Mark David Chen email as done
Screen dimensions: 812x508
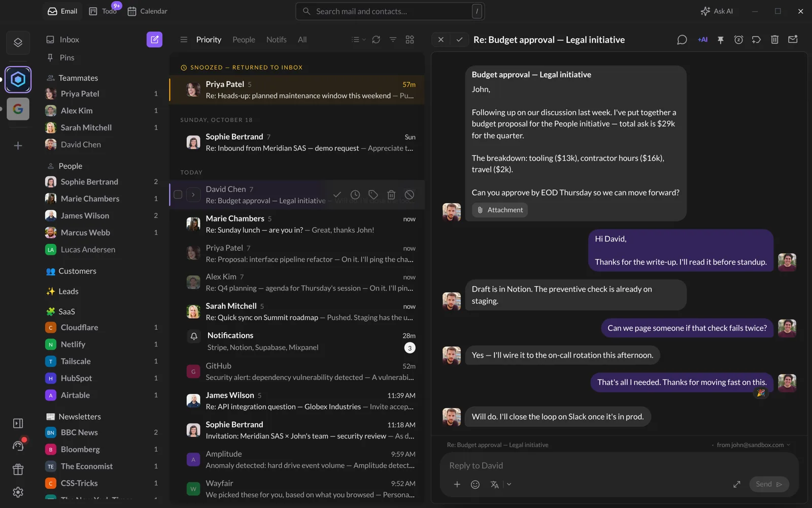pyautogui.click(x=337, y=195)
